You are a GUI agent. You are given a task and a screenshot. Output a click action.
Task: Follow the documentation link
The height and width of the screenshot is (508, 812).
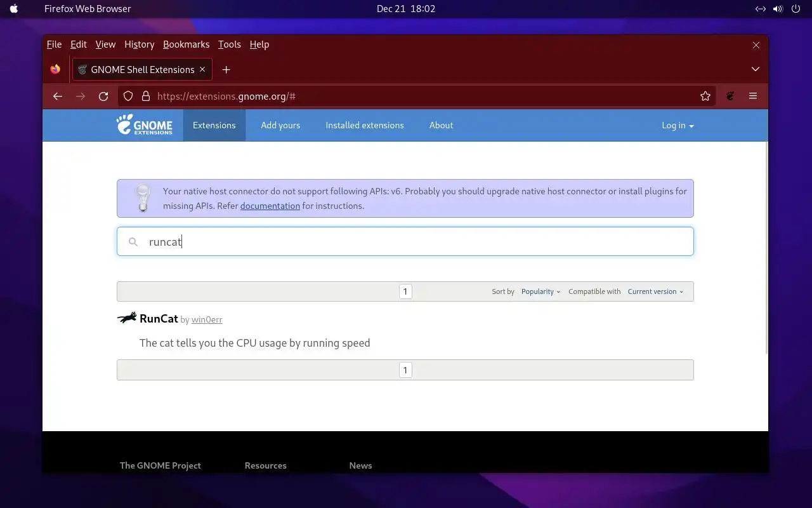click(270, 206)
